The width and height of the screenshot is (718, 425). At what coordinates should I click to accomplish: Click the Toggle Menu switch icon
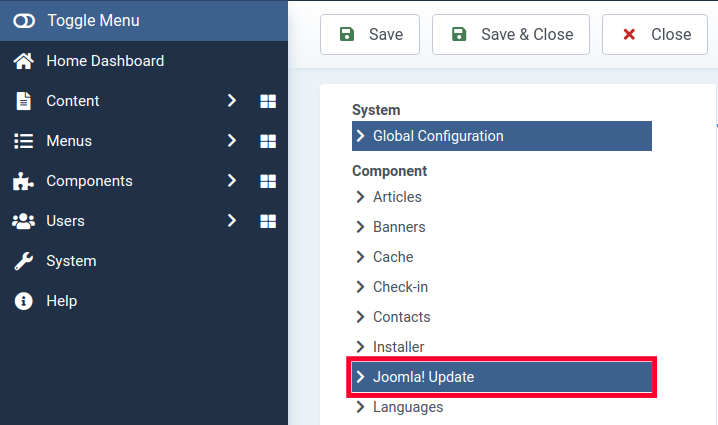[23, 20]
